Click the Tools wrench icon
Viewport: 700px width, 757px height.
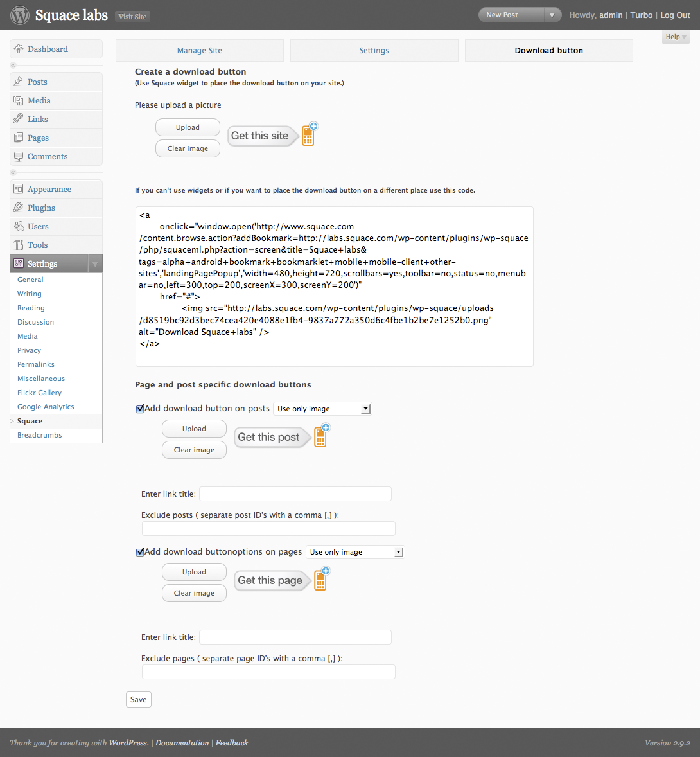19,245
